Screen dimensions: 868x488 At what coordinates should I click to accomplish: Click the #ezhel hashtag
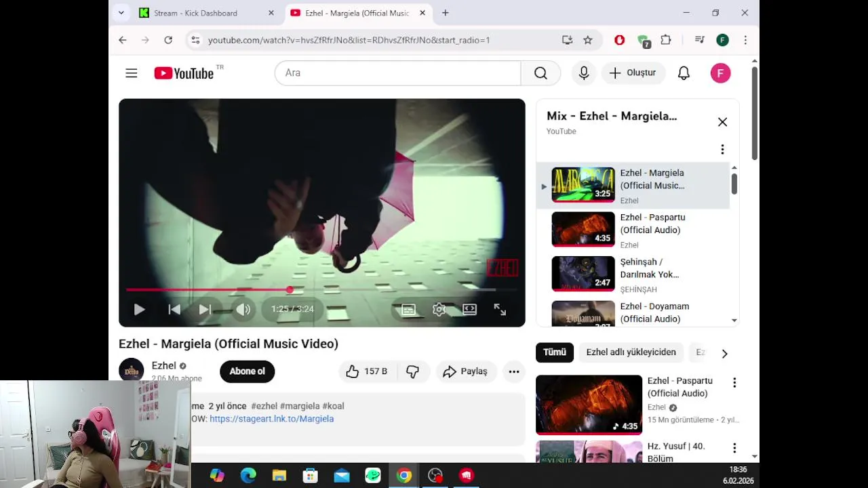(264, 406)
